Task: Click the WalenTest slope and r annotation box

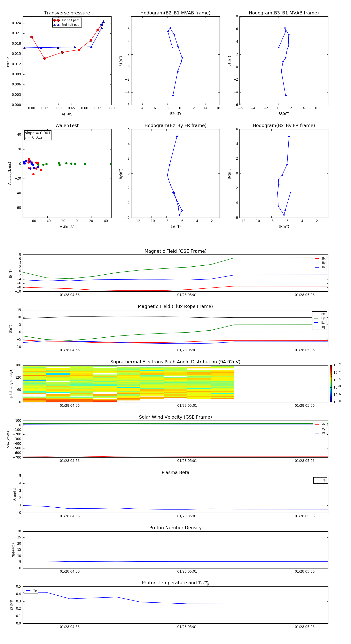Action: [x=37, y=135]
